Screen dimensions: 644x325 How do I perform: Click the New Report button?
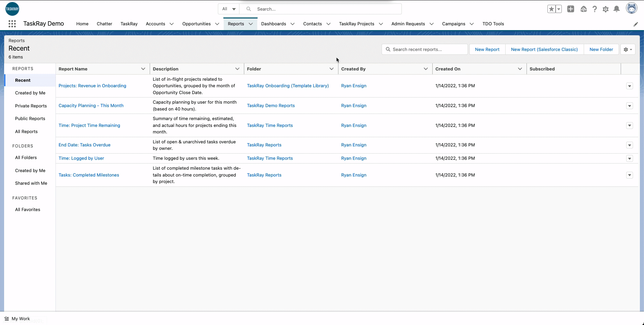tap(487, 49)
